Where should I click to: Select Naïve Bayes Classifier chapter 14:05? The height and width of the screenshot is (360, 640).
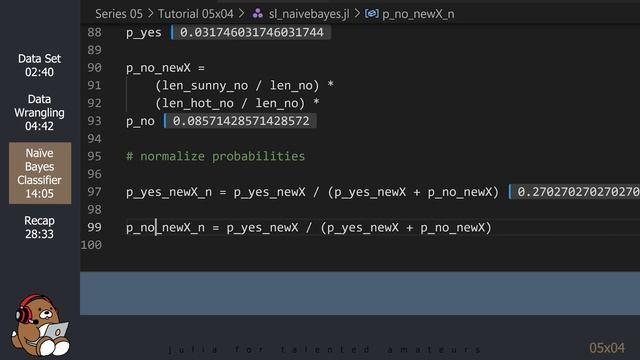click(x=40, y=173)
